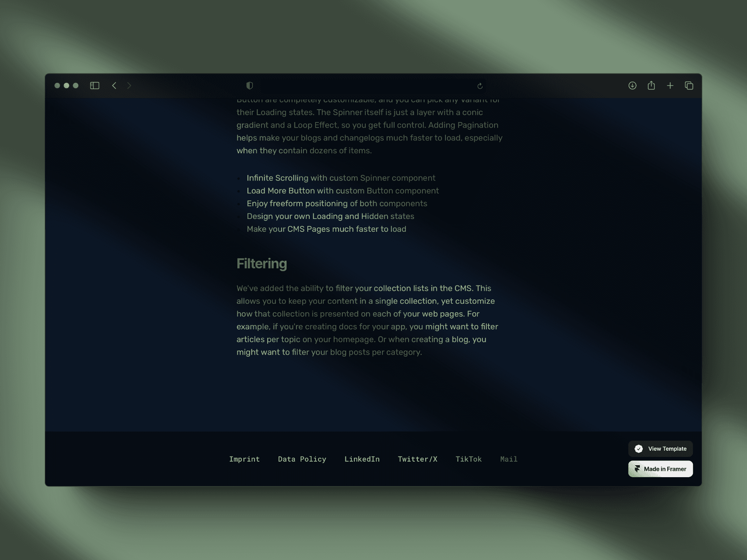Click the Mail footer link
Image resolution: width=747 pixels, height=560 pixels.
click(509, 459)
